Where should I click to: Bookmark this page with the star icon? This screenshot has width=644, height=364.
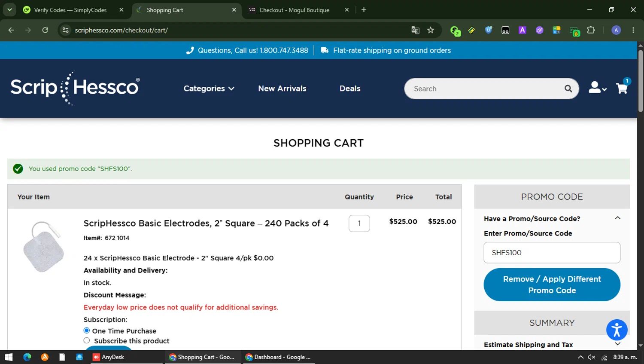tap(431, 30)
